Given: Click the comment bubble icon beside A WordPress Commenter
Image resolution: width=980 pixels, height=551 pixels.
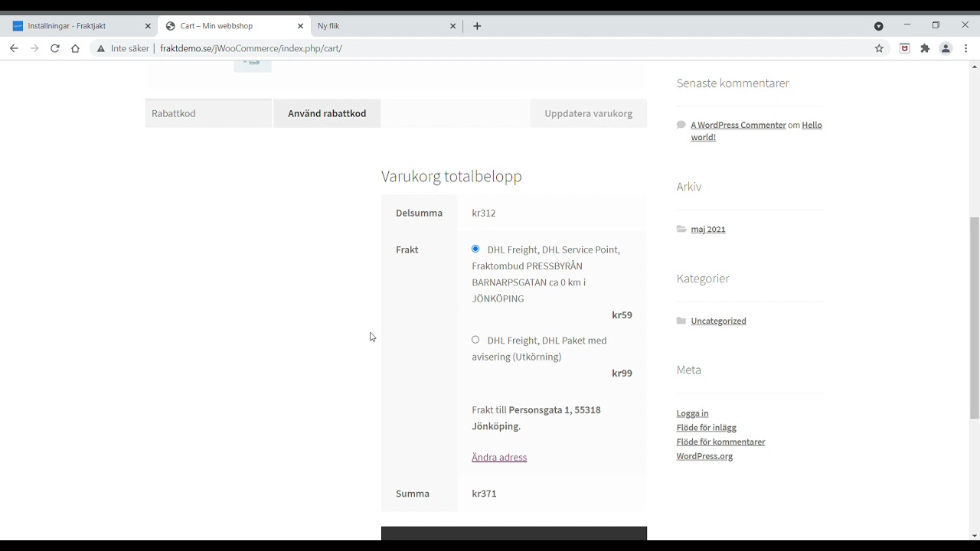Looking at the screenshot, I should click(681, 125).
